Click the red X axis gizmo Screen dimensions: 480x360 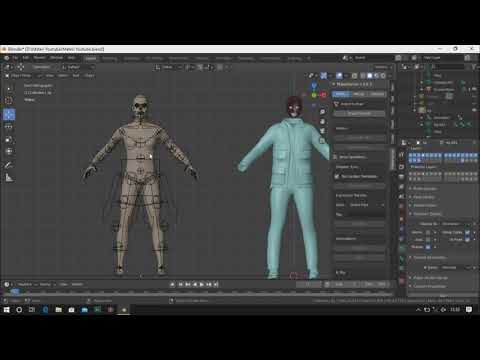click(x=323, y=95)
